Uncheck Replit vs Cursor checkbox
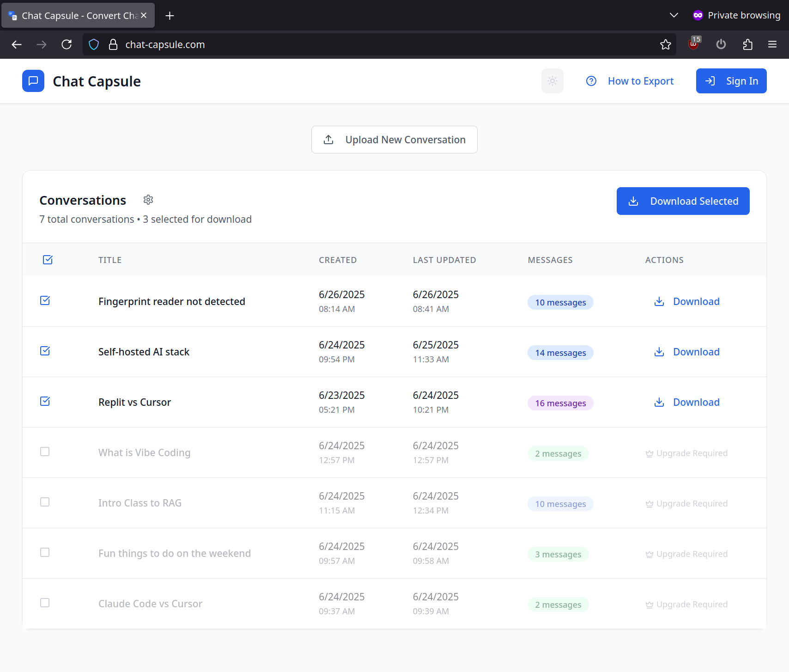Viewport: 789px width, 672px height. pos(45,401)
